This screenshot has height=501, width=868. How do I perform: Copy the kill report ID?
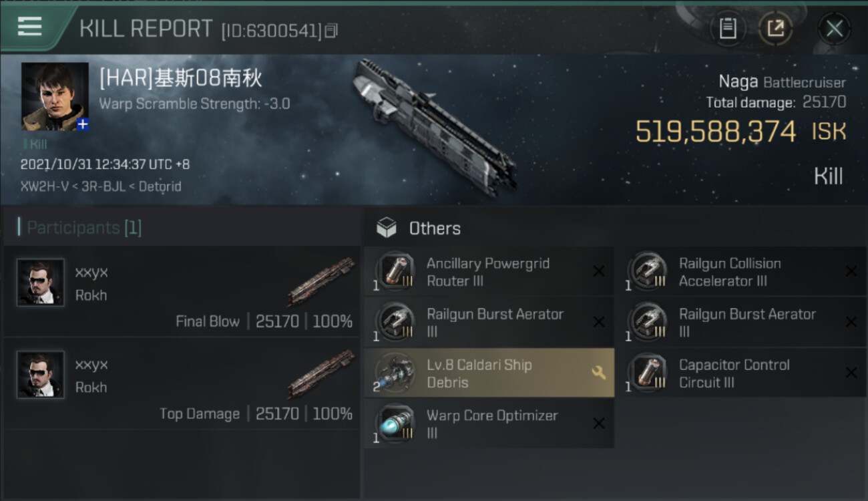coord(332,31)
